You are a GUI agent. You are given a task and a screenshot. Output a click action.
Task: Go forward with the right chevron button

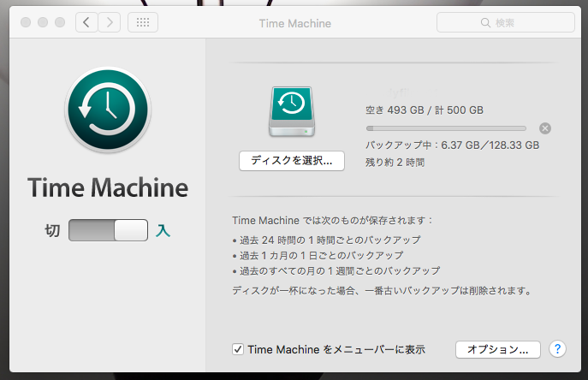[110, 22]
